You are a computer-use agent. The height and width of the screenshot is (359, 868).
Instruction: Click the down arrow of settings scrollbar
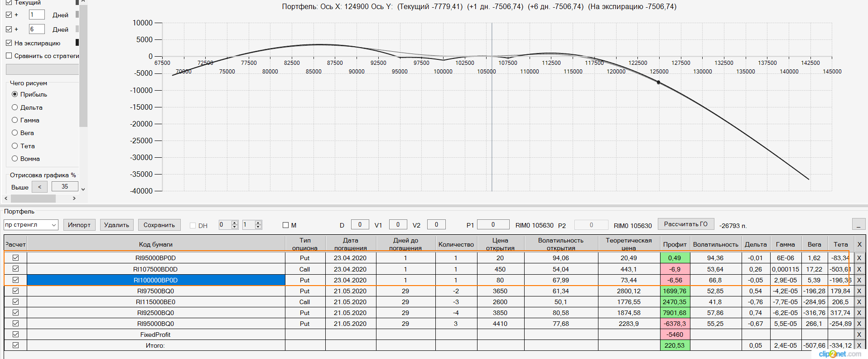[x=83, y=189]
